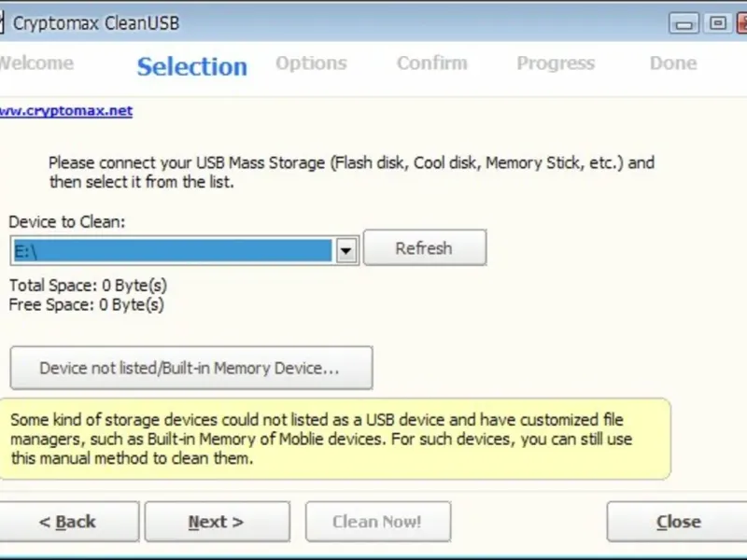Maximize the CleanUSB window

[x=717, y=23]
